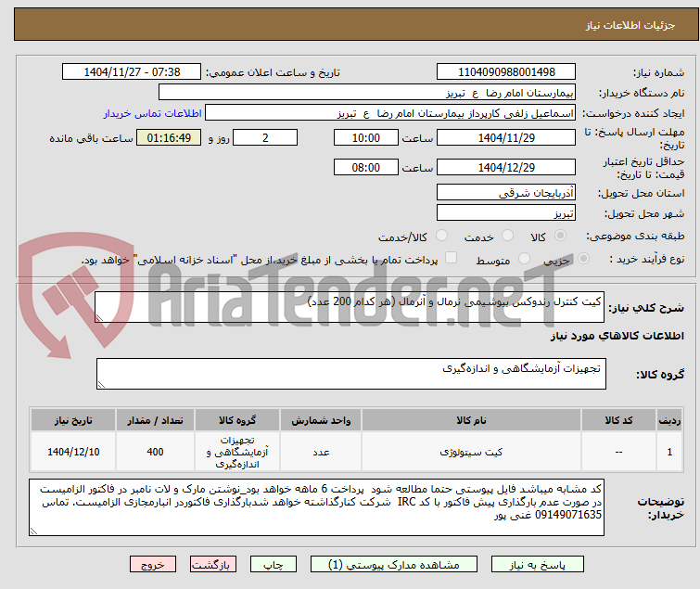
Task: Click the اطلاعات کالاهای مورد نیاز heading
Action: pos(617,336)
